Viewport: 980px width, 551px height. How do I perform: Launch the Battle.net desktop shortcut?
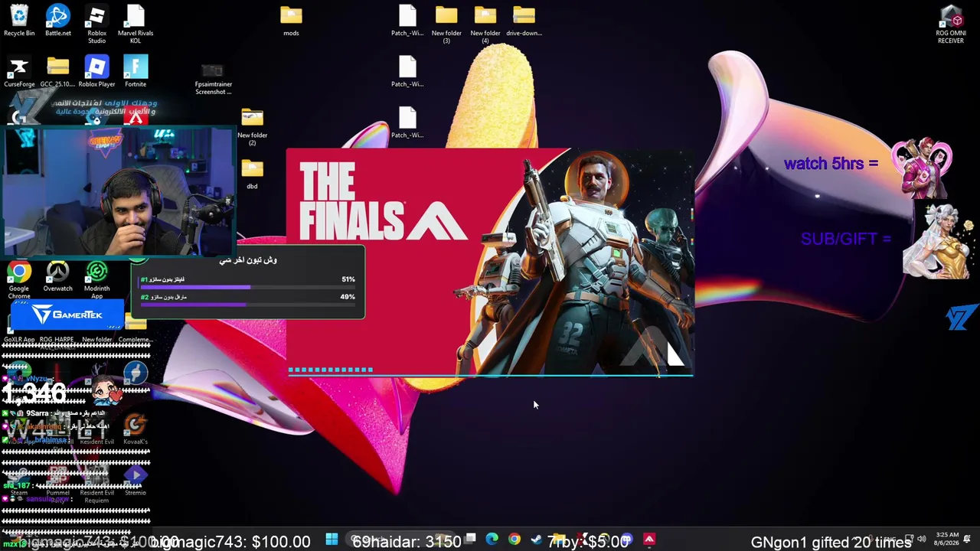pyautogui.click(x=58, y=21)
